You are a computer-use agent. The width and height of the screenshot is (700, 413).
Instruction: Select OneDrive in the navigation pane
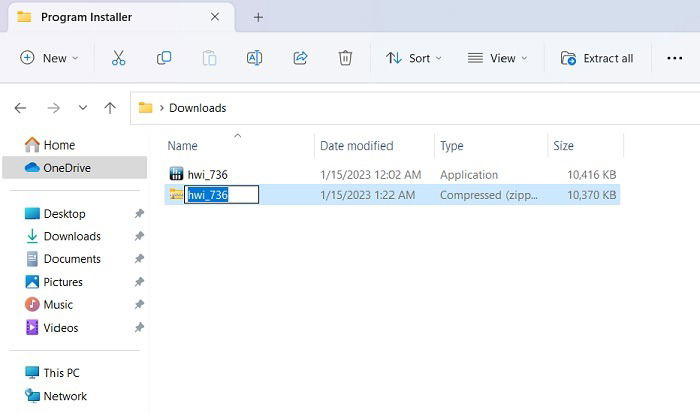click(75, 168)
